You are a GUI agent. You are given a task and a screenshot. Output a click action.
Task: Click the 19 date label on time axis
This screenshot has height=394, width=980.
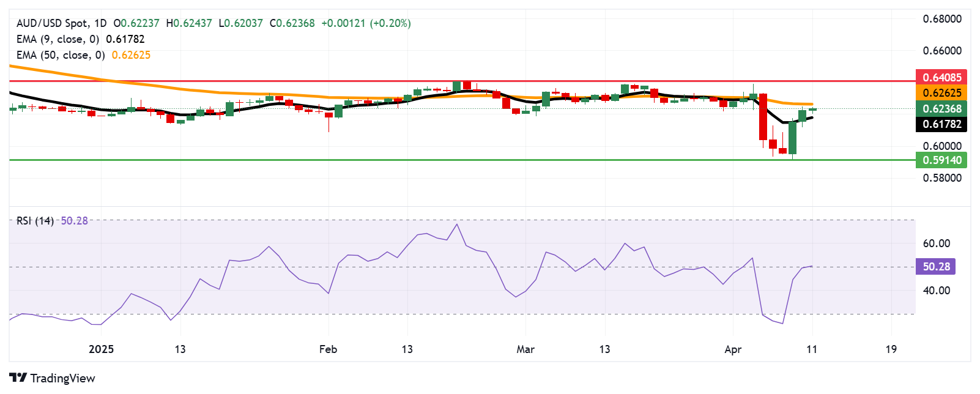pos(891,349)
